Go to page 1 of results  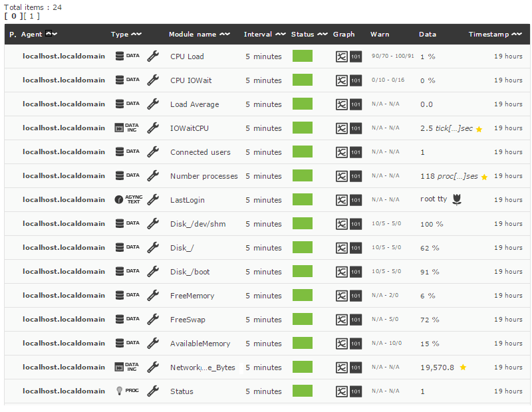pyautogui.click(x=31, y=16)
